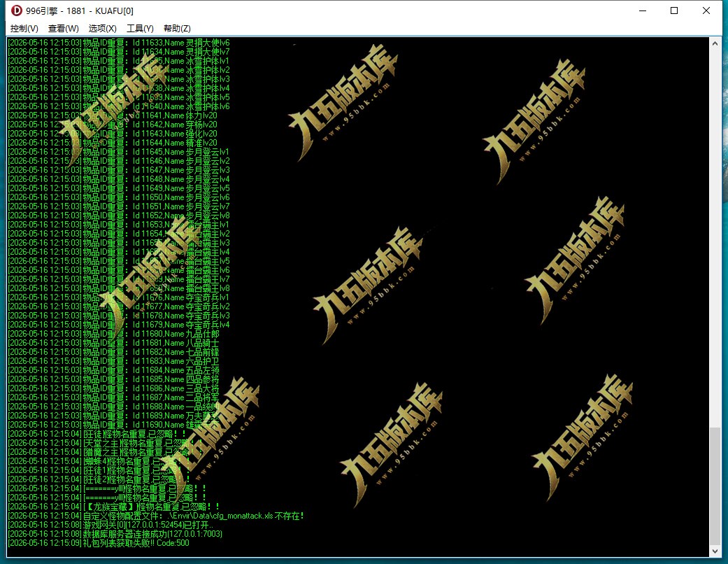The image size is (728, 564).
Task: Click the log scrollbar up arrow
Action: point(715,43)
